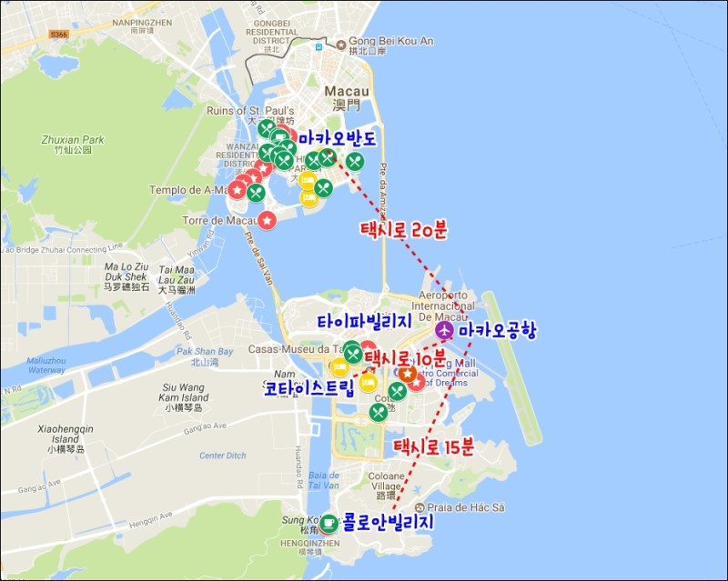Select the green restaurant marker beside Cotai label

click(x=397, y=391)
